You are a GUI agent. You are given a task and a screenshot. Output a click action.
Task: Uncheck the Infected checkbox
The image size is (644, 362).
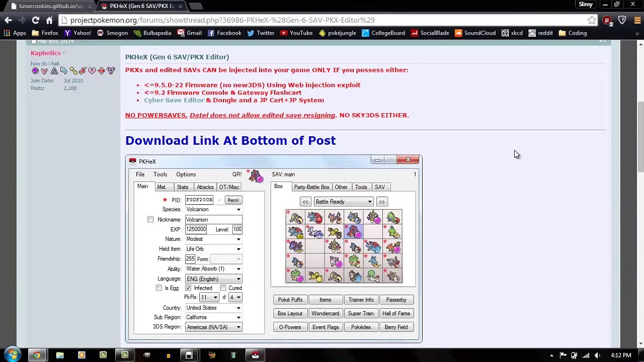click(x=188, y=288)
